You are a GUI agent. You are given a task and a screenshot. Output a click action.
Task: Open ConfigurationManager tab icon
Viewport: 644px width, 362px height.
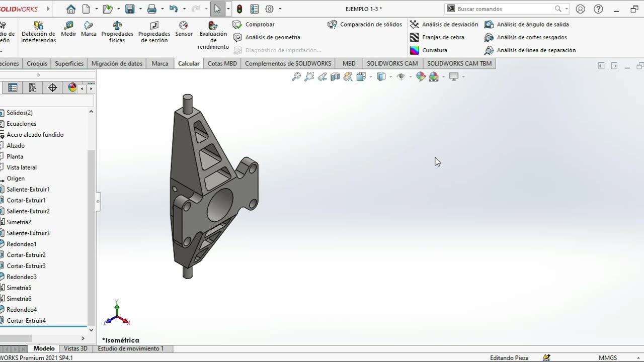pyautogui.click(x=33, y=87)
